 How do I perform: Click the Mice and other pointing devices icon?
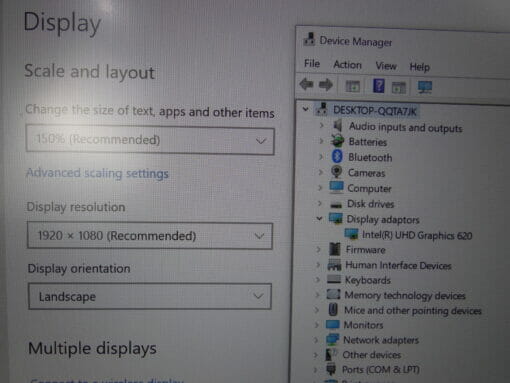tap(333, 310)
